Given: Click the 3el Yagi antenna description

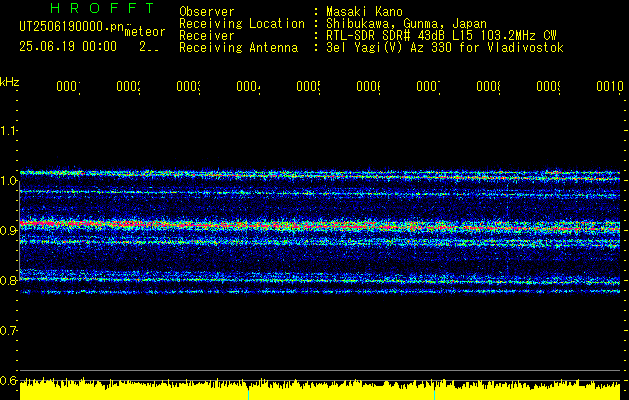Looking at the screenshot, I should (x=445, y=48).
